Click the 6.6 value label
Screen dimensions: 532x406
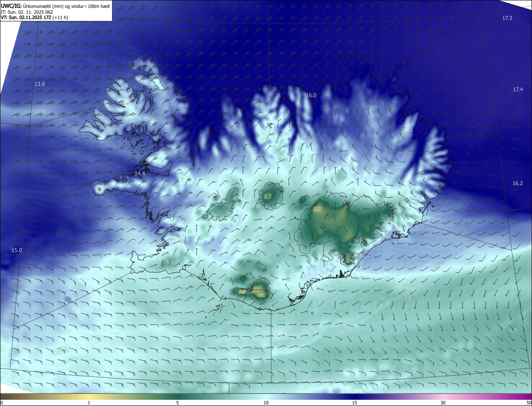tap(170, 262)
